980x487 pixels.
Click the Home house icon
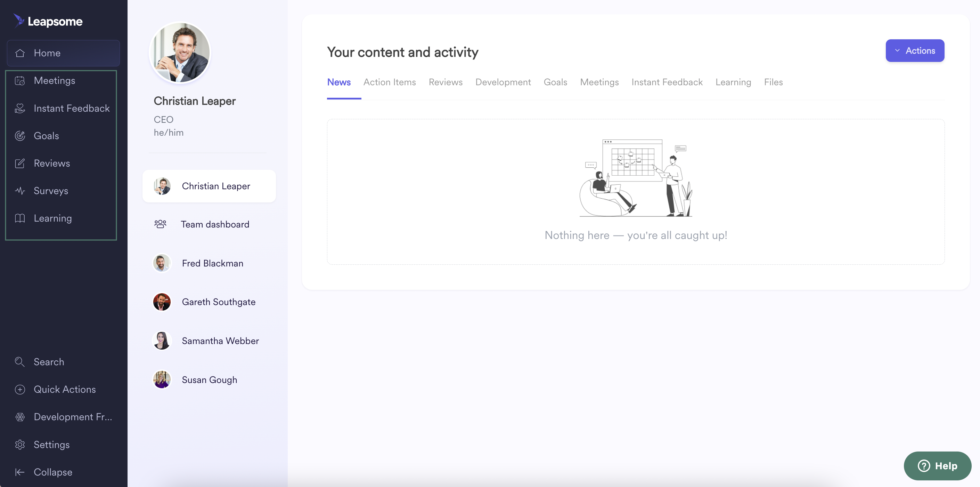pyautogui.click(x=20, y=53)
